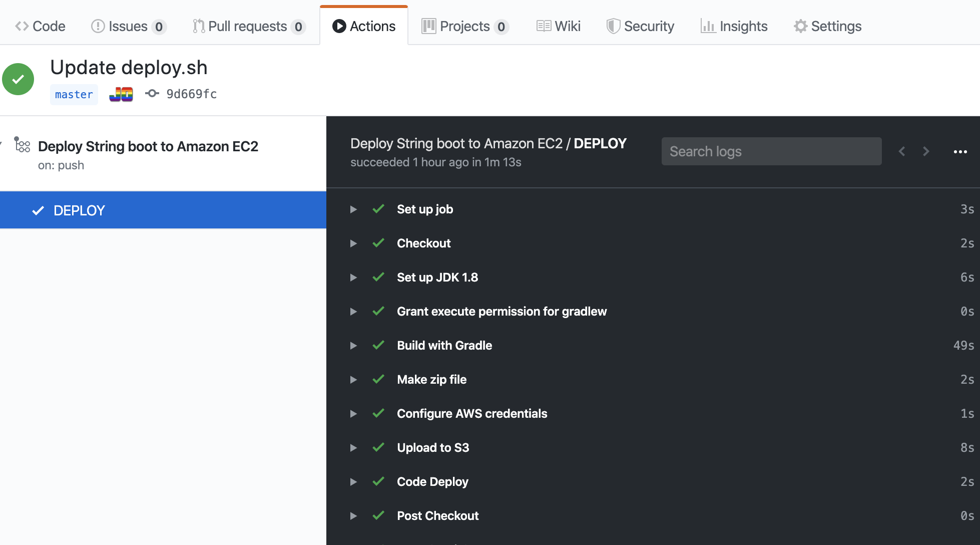This screenshot has width=980, height=545.
Task: Click the Issues count badge showing 0
Action: point(159,27)
